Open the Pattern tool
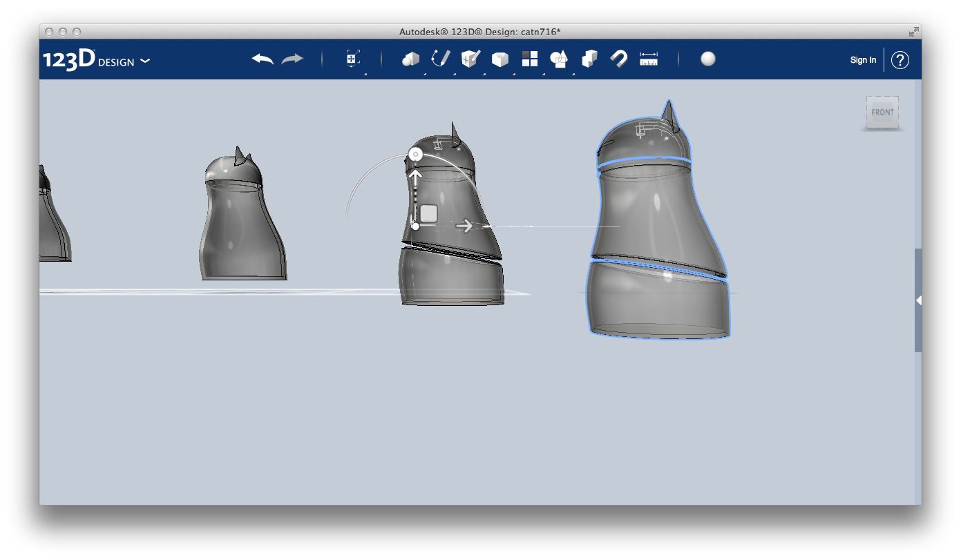This screenshot has height=560, width=961. click(x=530, y=59)
